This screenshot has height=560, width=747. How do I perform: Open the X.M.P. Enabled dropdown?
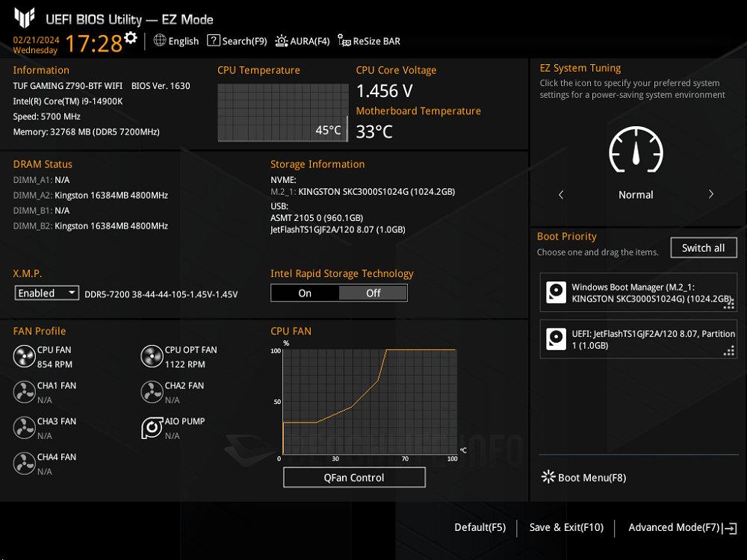(x=46, y=293)
